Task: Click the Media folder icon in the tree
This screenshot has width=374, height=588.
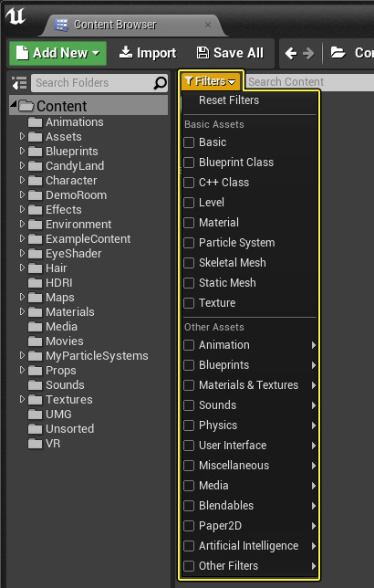Action: tap(36, 327)
